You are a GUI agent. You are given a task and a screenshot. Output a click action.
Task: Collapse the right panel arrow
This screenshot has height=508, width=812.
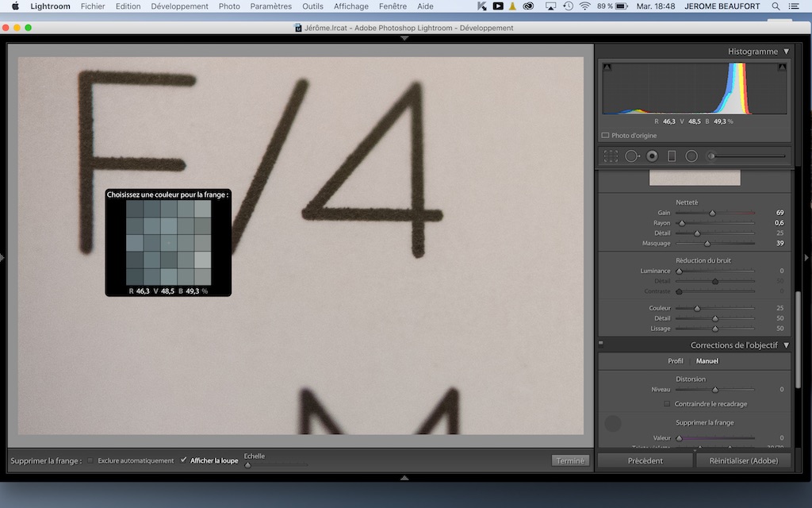click(806, 257)
